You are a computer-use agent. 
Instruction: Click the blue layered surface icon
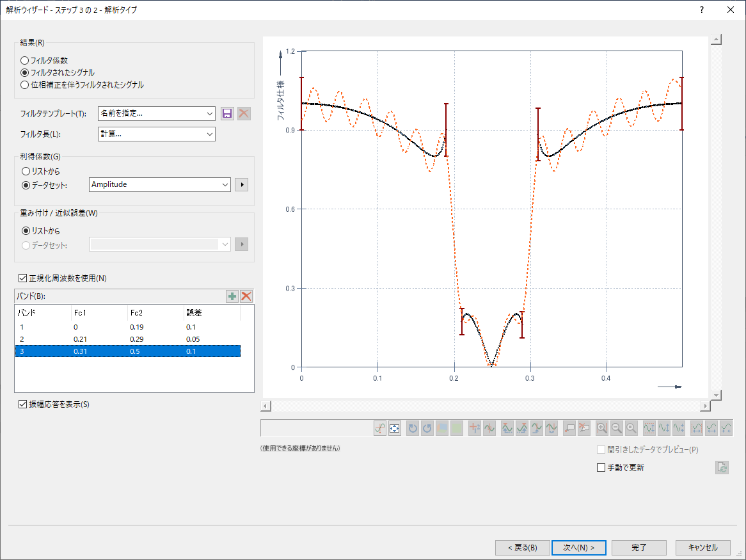tap(442, 428)
